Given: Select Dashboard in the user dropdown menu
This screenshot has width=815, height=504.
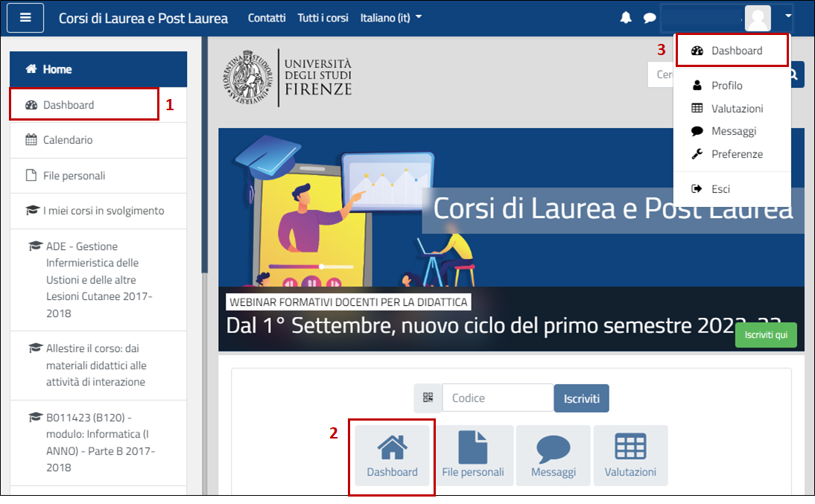Looking at the screenshot, I should [736, 51].
